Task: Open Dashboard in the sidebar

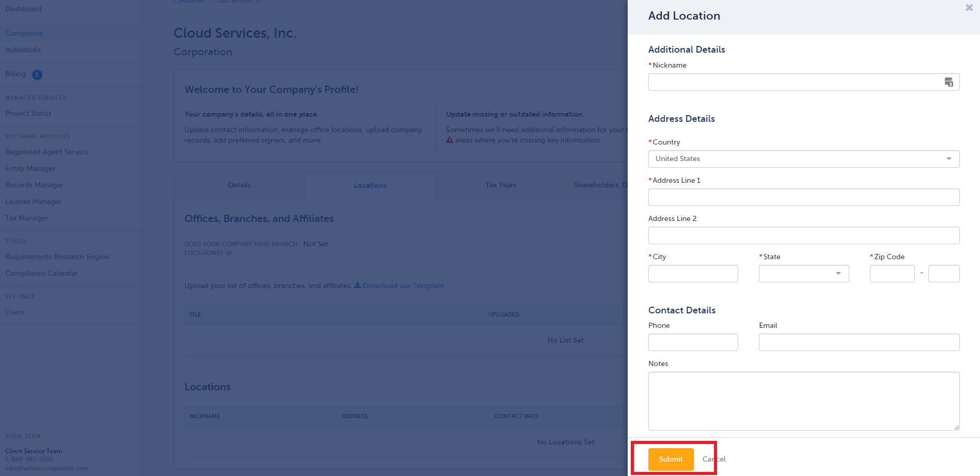Action: point(23,9)
